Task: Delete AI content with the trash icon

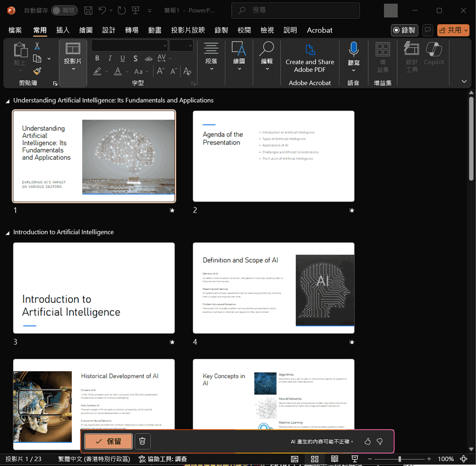Action: (x=142, y=441)
